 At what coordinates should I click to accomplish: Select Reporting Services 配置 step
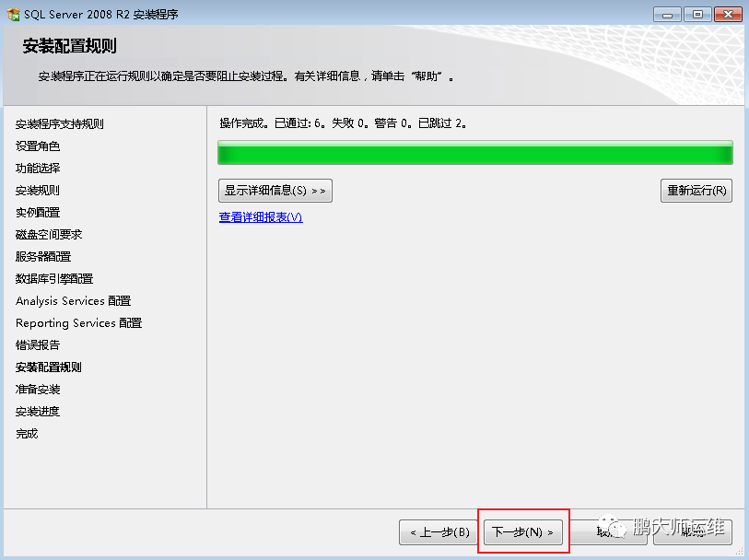(79, 323)
